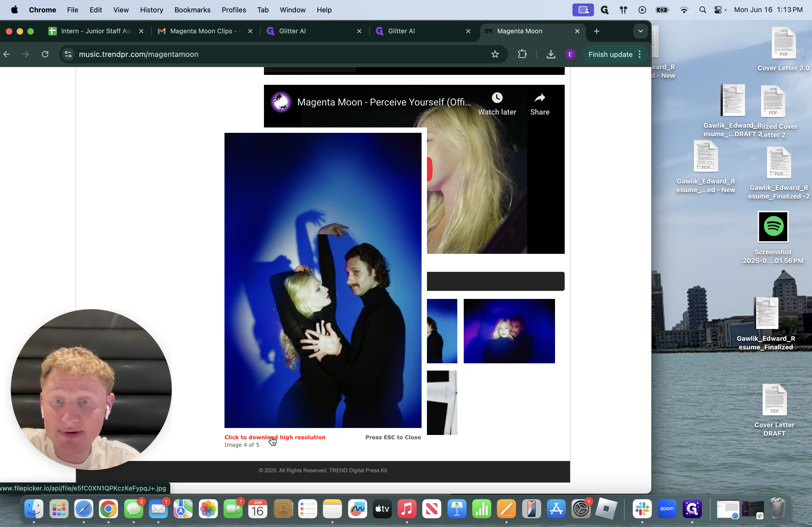Viewport: 812px width, 527px height.
Task: Open the Magenta Moon channel avatar
Action: click(x=281, y=102)
